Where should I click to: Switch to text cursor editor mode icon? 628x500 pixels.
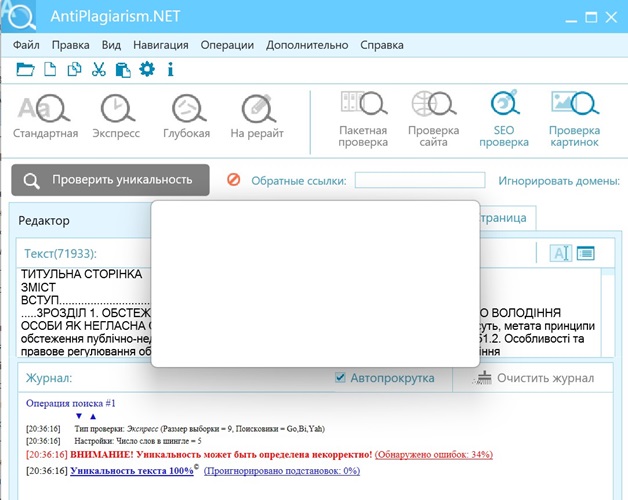tap(561, 253)
